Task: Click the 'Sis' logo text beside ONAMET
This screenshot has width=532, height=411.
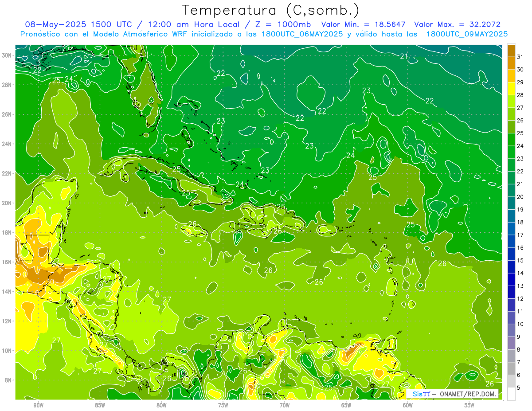Action: click(x=417, y=394)
